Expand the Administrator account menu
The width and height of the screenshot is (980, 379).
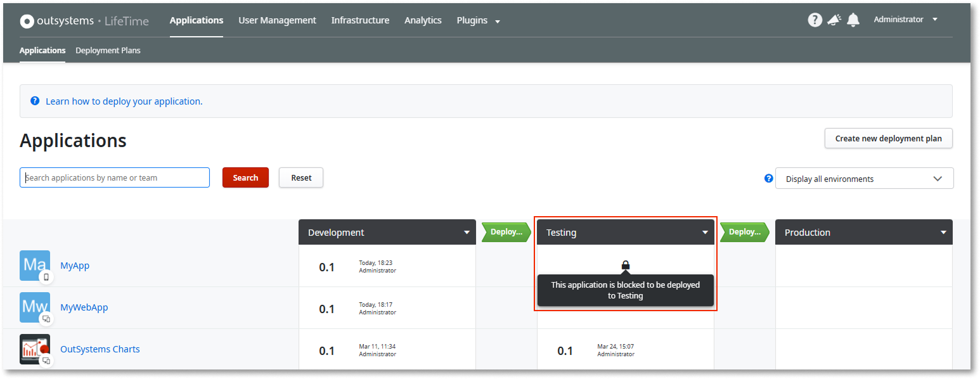tap(905, 19)
